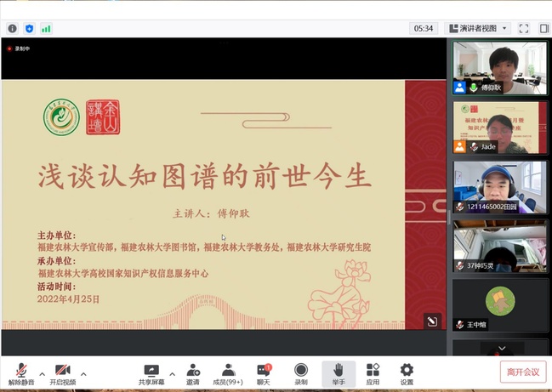Click the 共享屏幕 share screen button
The height and width of the screenshot is (392, 552).
(x=151, y=373)
